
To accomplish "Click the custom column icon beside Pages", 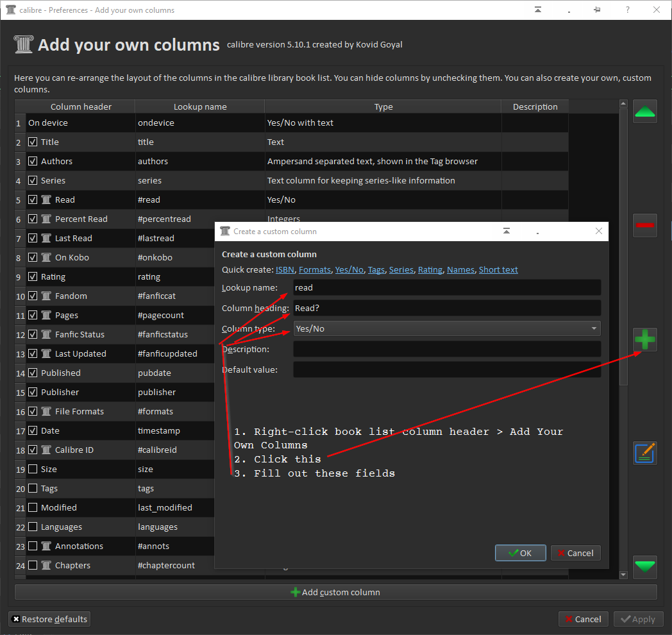I will 46,315.
